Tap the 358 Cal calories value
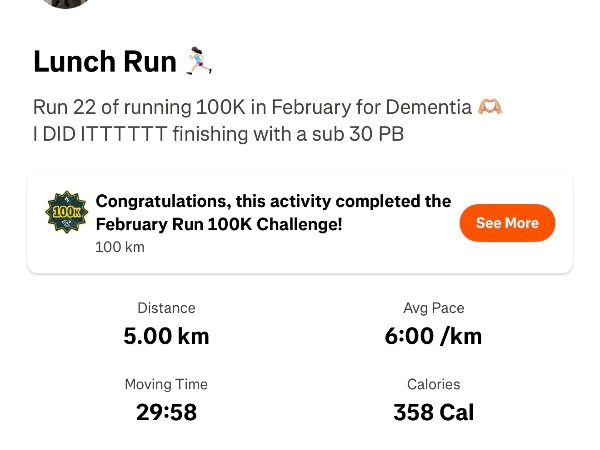Screen dimensions: 600x450 tap(433, 411)
